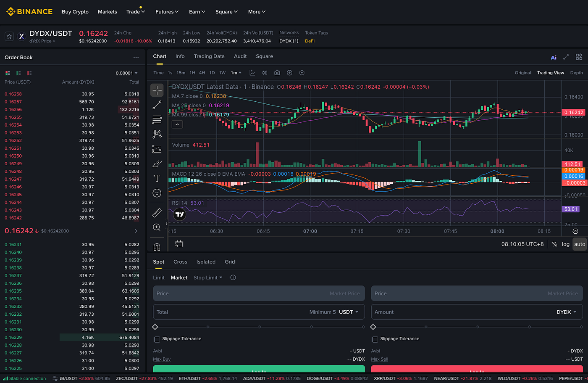
Task: Switch chart to Depth view
Action: tap(577, 73)
